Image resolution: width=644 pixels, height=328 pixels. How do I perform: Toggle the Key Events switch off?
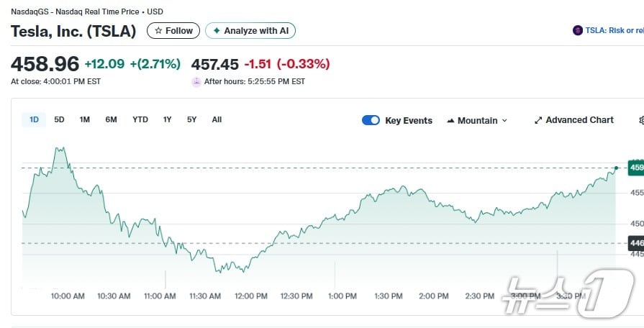[x=371, y=121]
